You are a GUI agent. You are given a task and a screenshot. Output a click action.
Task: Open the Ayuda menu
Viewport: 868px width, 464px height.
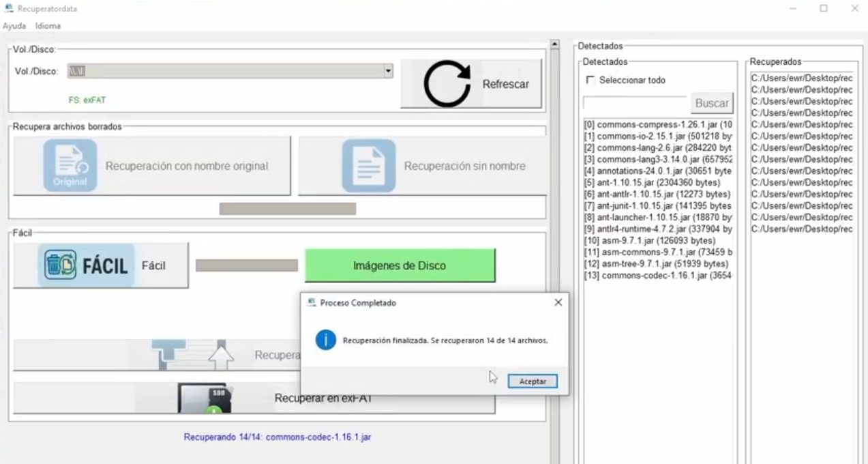coord(14,26)
